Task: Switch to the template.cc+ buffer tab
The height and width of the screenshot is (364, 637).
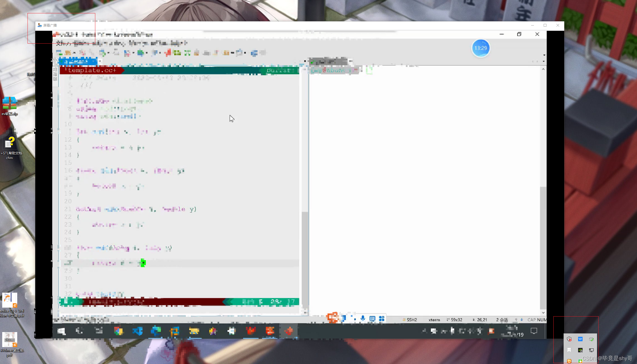Action: pos(92,70)
